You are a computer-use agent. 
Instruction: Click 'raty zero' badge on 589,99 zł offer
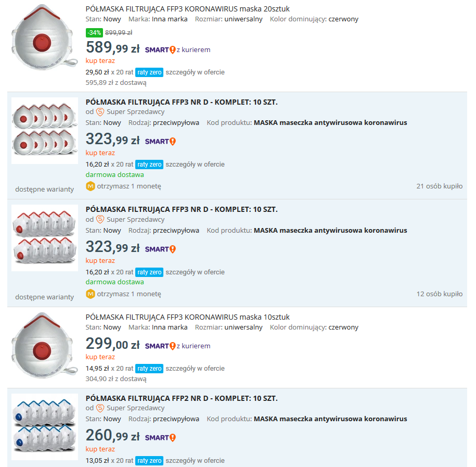point(149,72)
